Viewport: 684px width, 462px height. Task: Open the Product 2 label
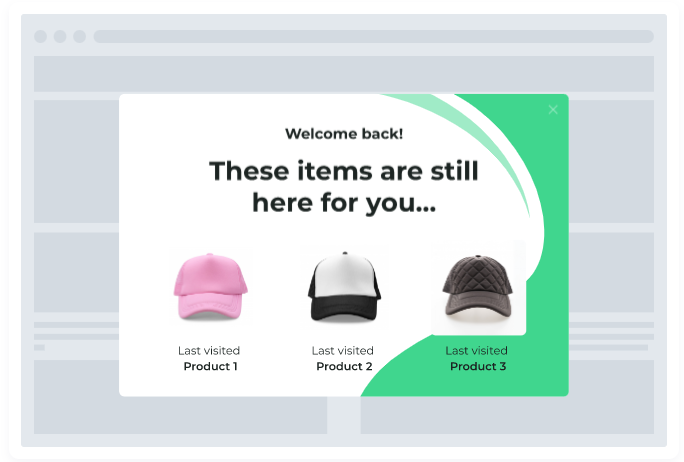pyautogui.click(x=344, y=366)
